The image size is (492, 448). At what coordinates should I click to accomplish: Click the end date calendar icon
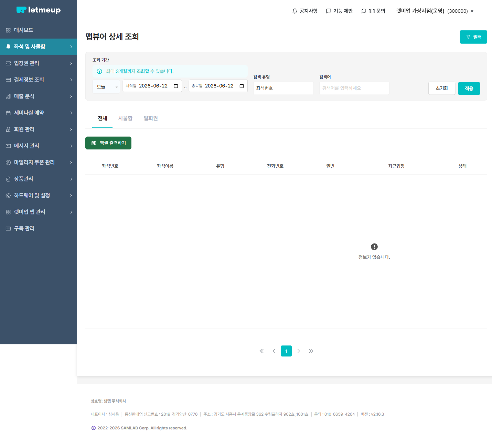tap(242, 86)
